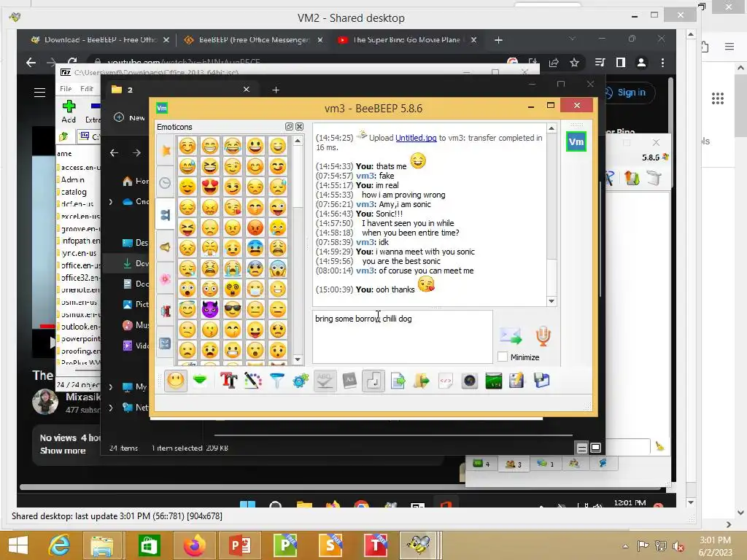Switch Explorer to details view icon

click(581, 448)
